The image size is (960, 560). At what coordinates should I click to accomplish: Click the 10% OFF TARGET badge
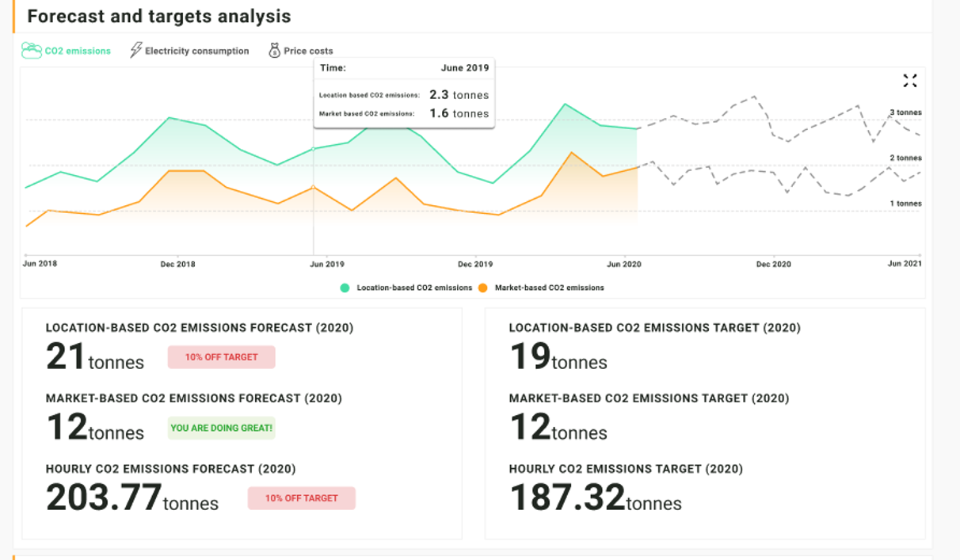221,357
